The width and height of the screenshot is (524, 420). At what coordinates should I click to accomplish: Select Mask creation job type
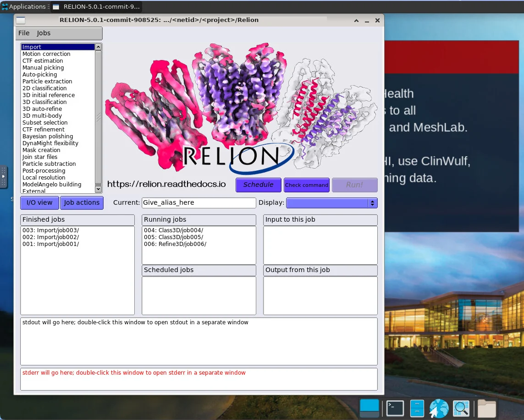pyautogui.click(x=58, y=150)
